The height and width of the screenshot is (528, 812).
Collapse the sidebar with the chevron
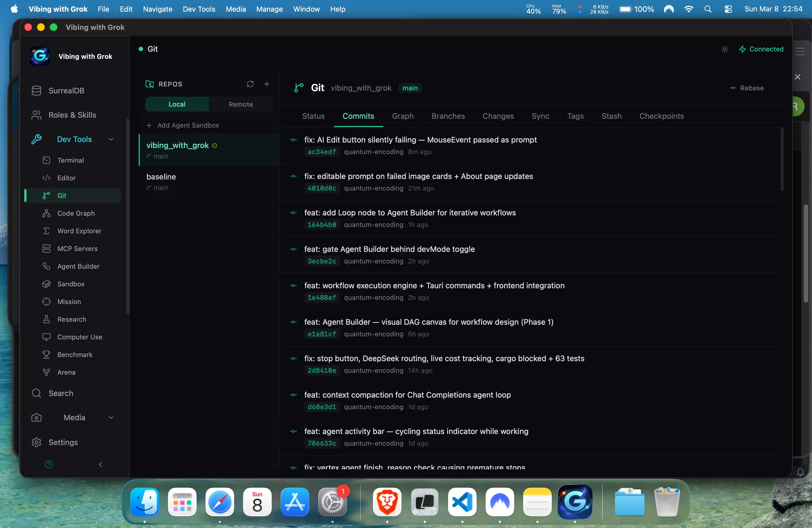click(100, 464)
